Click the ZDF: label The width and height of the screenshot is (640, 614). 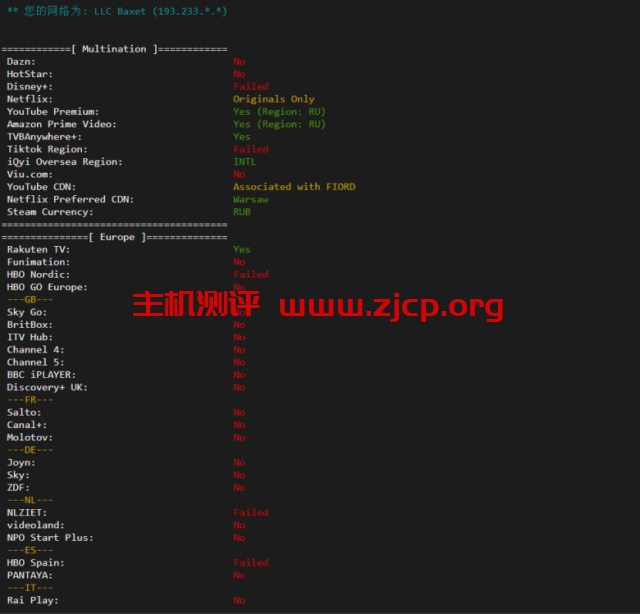pos(18,488)
